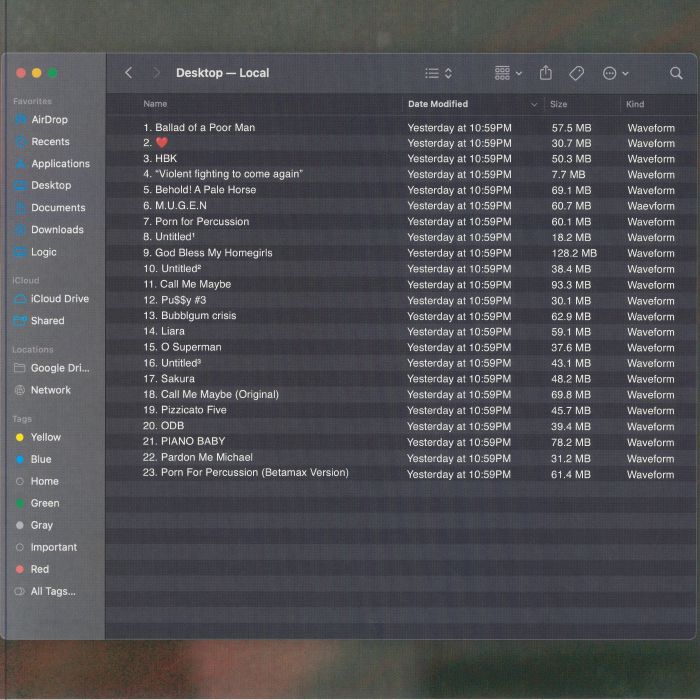Select file "16. Untitled³"
This screenshot has height=700, width=700.
(172, 363)
